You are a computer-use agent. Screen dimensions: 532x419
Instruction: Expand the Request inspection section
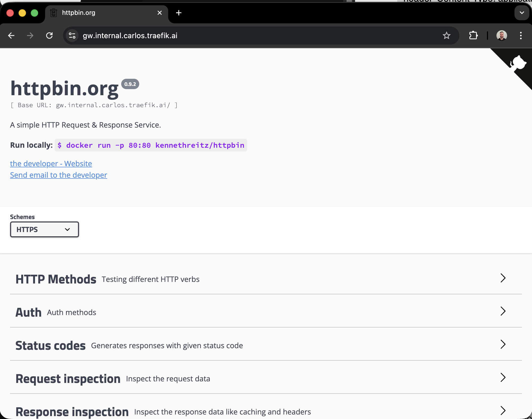coord(503,378)
